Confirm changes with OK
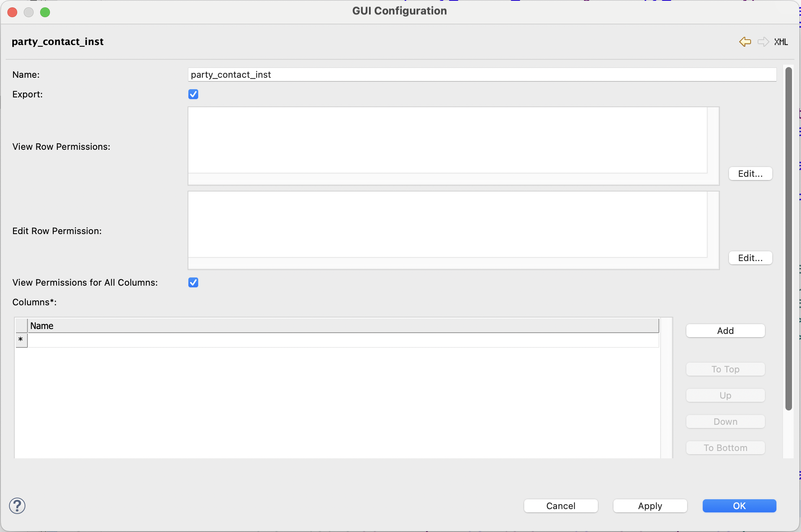 pos(739,506)
